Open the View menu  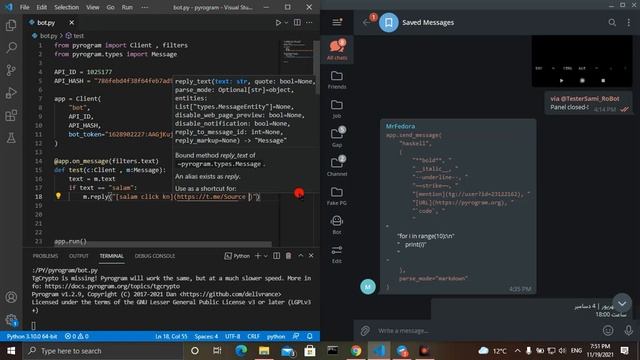[x=93, y=7]
